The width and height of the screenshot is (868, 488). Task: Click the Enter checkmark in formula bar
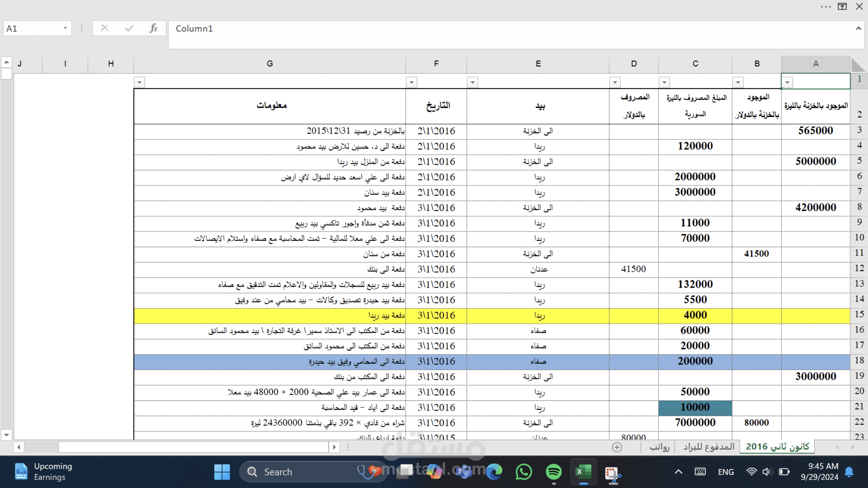[x=129, y=28]
